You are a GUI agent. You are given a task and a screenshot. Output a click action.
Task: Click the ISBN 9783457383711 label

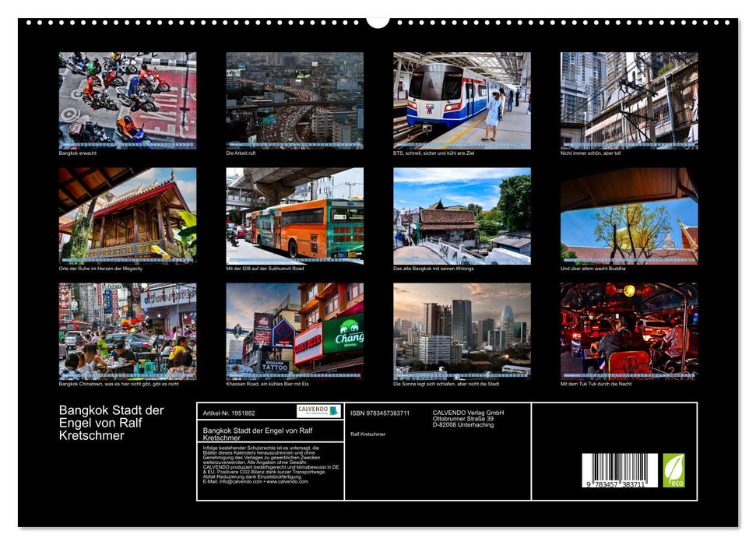(380, 412)
